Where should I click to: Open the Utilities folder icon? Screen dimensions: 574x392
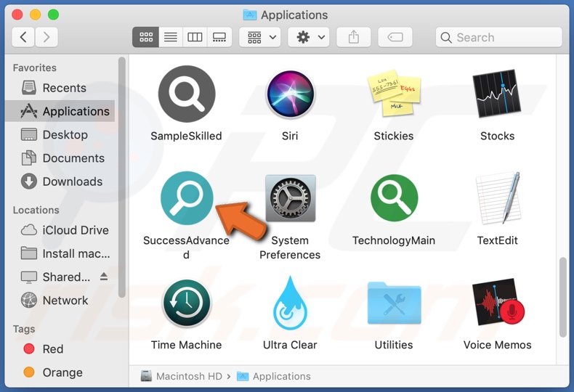coord(395,303)
